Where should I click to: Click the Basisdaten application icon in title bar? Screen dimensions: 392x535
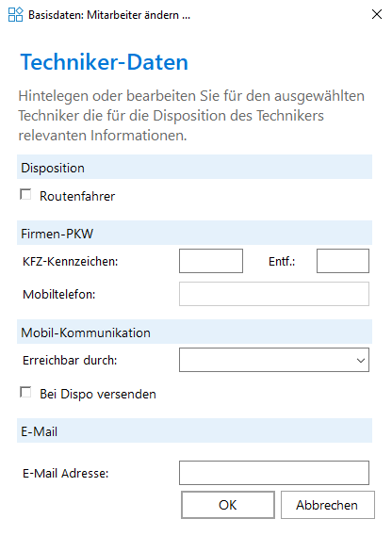(15, 15)
